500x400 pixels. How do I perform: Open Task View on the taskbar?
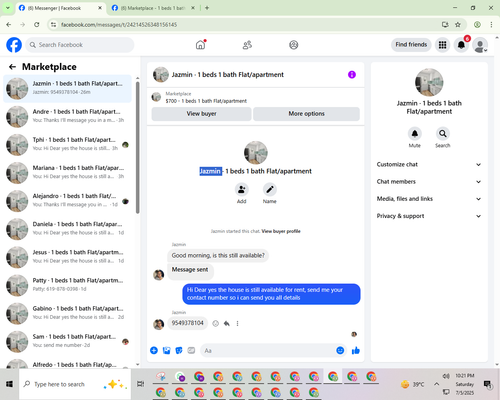click(x=140, y=384)
